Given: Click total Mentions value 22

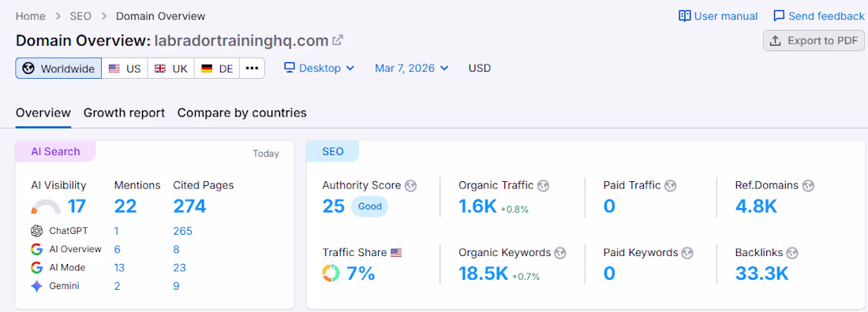Looking at the screenshot, I should coord(125,206).
